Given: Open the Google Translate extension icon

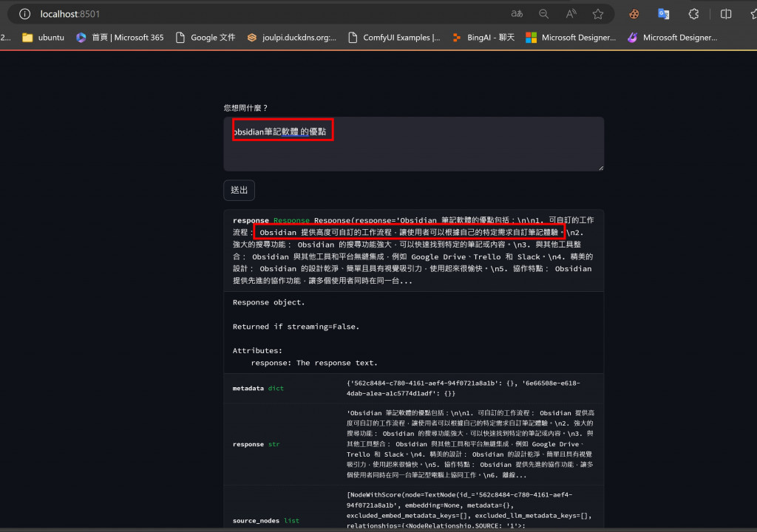Looking at the screenshot, I should tap(664, 14).
